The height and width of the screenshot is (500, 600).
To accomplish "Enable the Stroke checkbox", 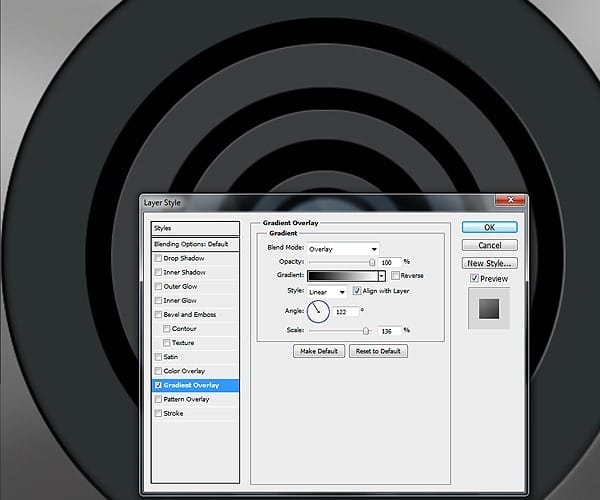I will pos(158,414).
